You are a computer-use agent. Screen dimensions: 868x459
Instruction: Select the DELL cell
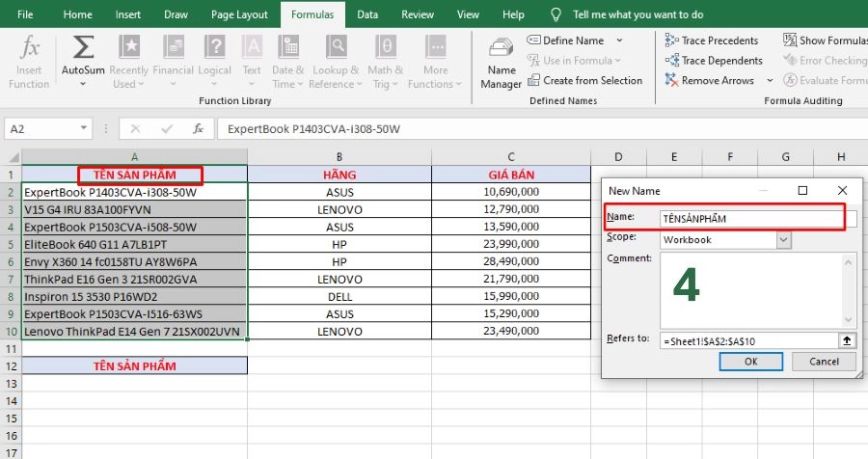(x=339, y=296)
